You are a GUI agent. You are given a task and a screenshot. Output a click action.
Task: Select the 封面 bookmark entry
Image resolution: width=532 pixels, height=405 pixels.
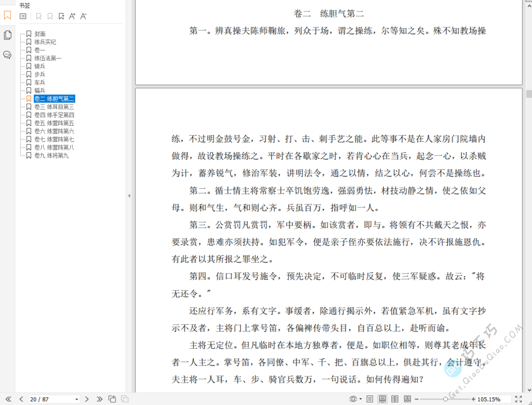40,34
